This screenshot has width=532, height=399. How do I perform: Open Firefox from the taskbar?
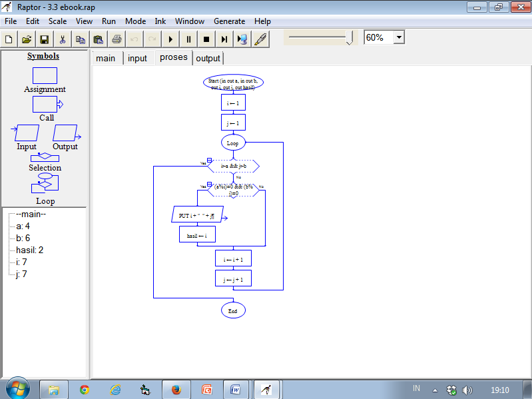click(176, 390)
